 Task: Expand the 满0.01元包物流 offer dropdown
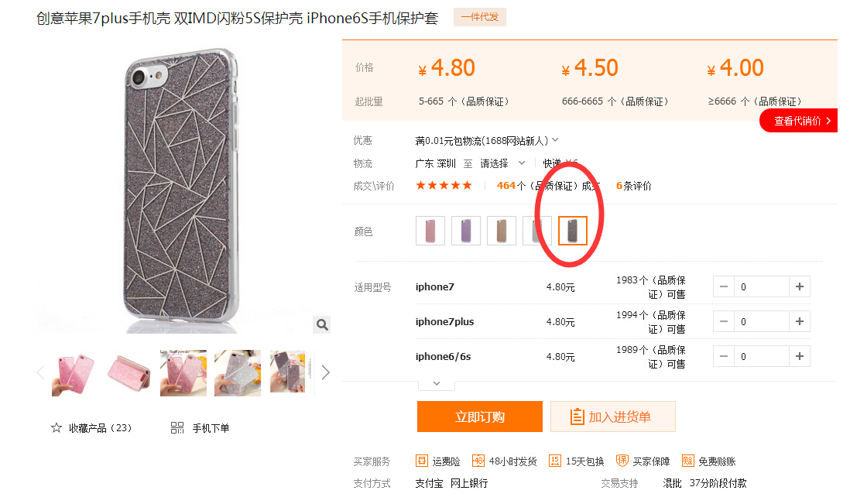click(555, 140)
